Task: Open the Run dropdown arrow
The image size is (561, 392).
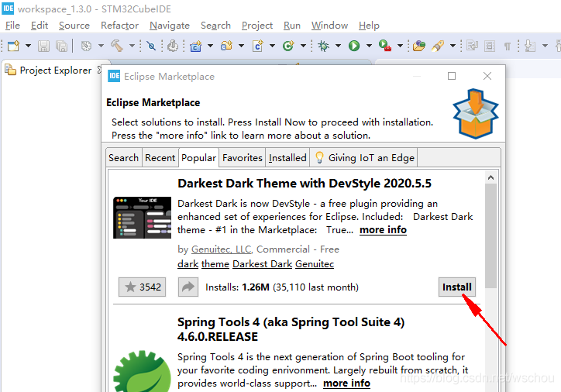Action: pyautogui.click(x=369, y=46)
